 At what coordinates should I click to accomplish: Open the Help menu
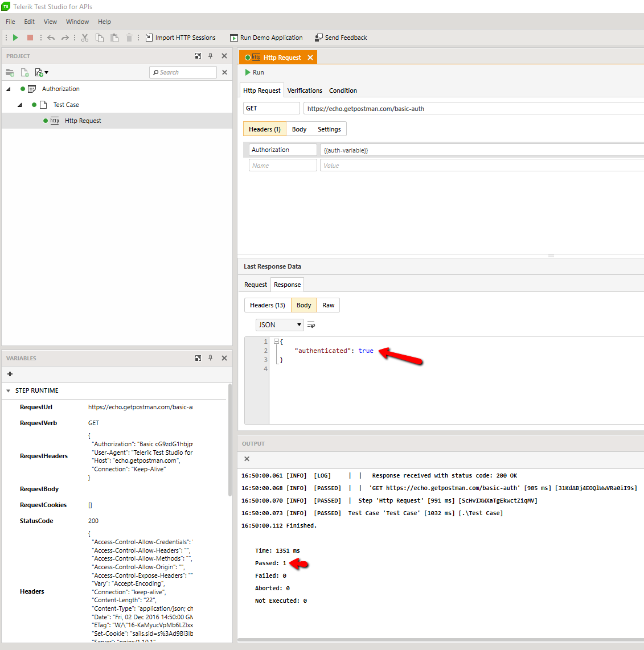[x=104, y=22]
